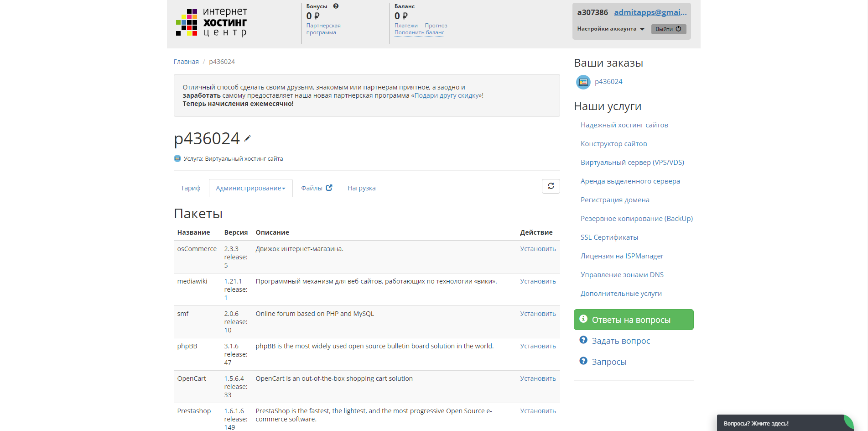Open the Подари другу скидку link
The width and height of the screenshot is (868, 431).
click(447, 95)
